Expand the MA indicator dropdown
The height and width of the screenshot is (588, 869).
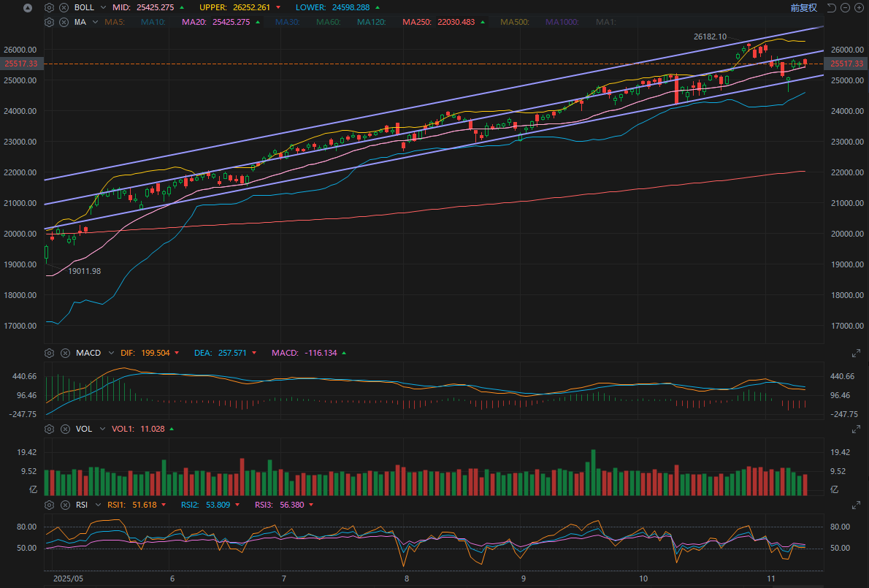[x=96, y=22]
